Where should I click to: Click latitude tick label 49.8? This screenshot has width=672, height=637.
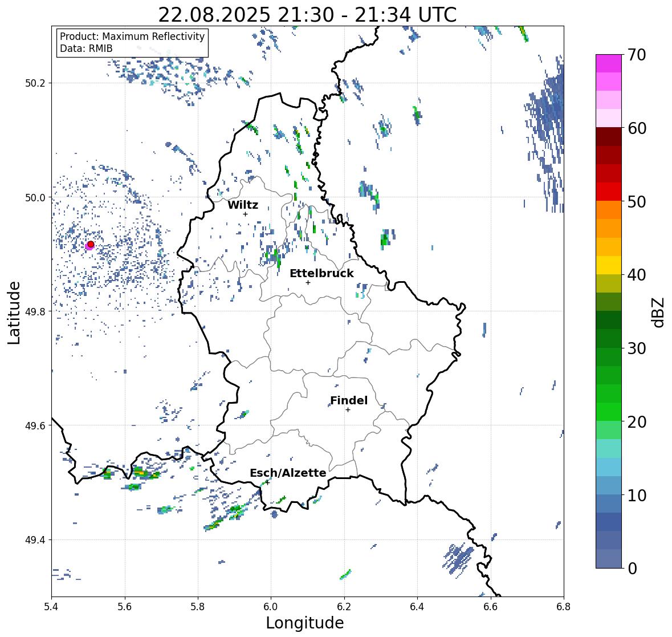pos(35,311)
